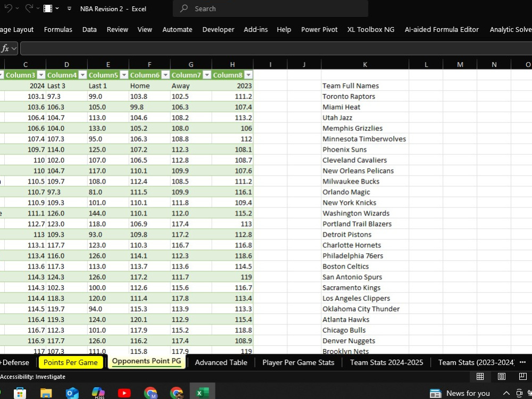Screen dimensions: 532x399
Task: Open YouTube from taskbar
Action: [x=124, y=393]
